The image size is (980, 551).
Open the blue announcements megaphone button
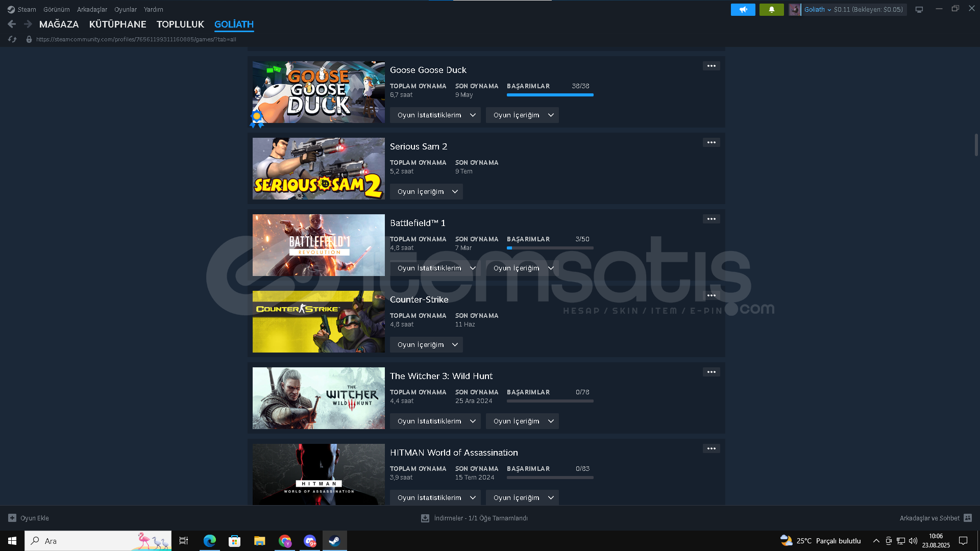743,9
